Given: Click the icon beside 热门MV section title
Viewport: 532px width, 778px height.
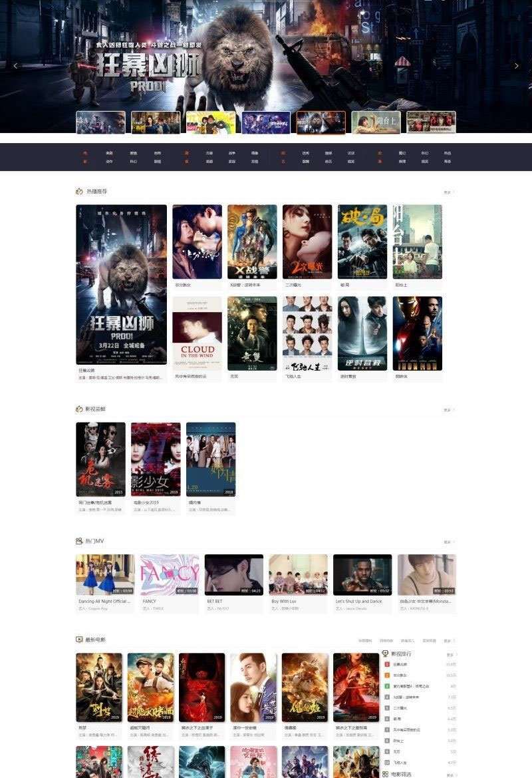Looking at the screenshot, I should click(78, 539).
